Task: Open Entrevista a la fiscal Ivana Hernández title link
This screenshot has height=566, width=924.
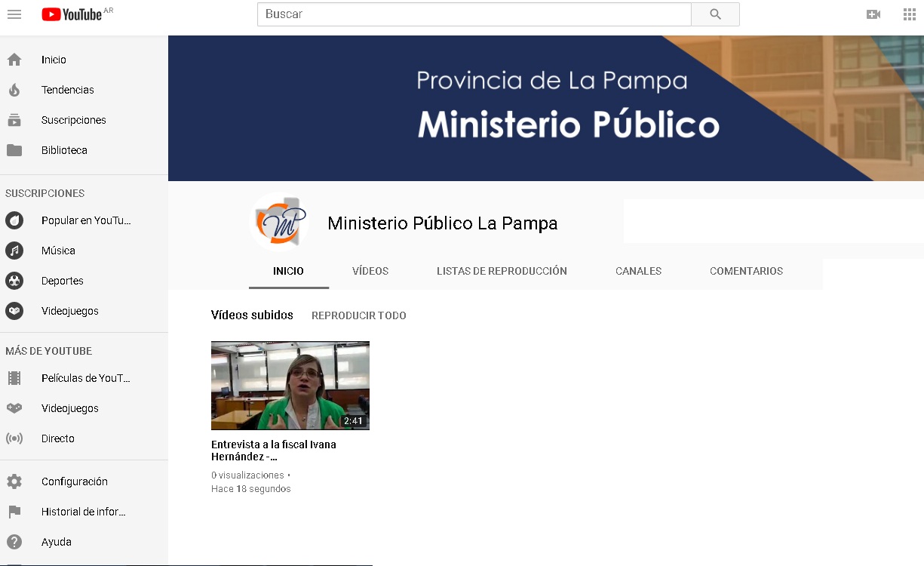Action: click(273, 450)
